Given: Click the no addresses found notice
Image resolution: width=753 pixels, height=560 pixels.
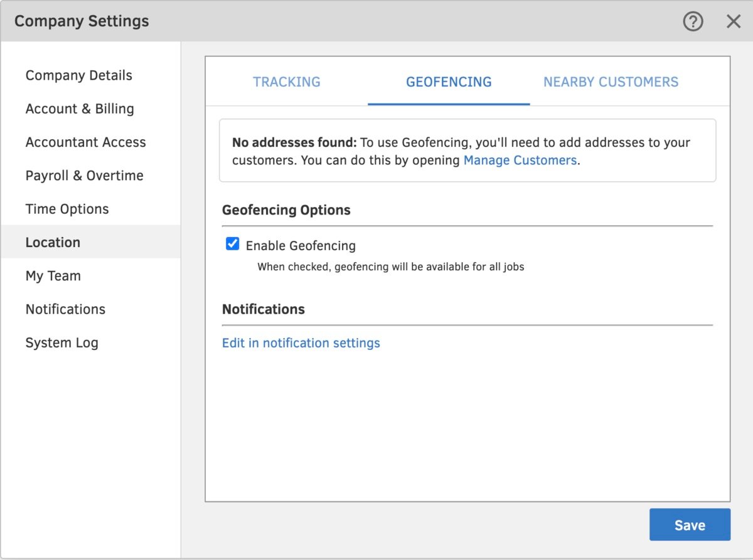Looking at the screenshot, I should coord(467,150).
